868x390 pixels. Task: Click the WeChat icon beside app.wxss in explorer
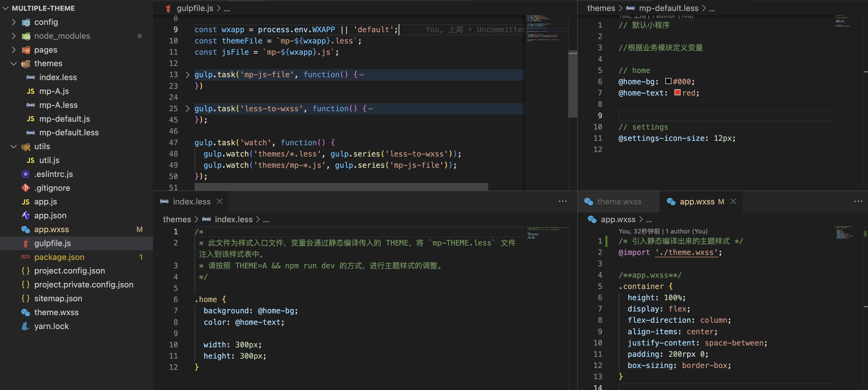(26, 229)
